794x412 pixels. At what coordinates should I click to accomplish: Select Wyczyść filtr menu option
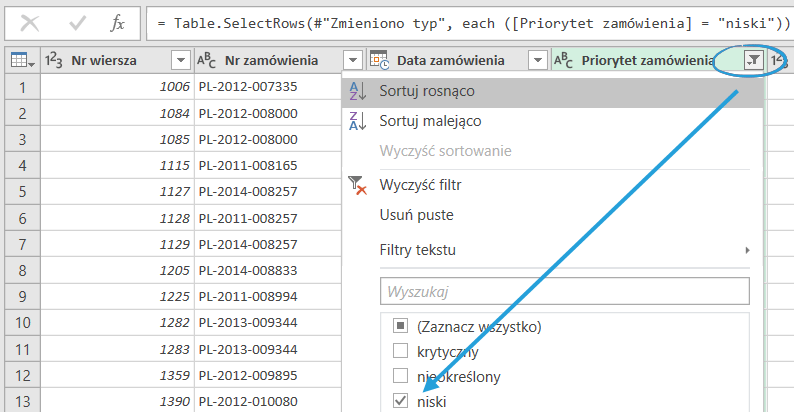tap(420, 185)
